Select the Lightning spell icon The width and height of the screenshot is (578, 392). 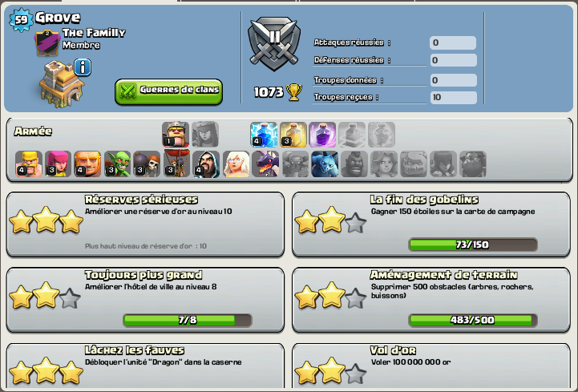coord(264,134)
